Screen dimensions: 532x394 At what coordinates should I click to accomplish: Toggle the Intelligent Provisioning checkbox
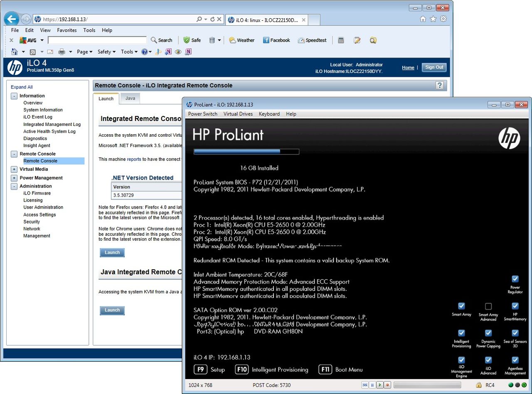coord(461,333)
